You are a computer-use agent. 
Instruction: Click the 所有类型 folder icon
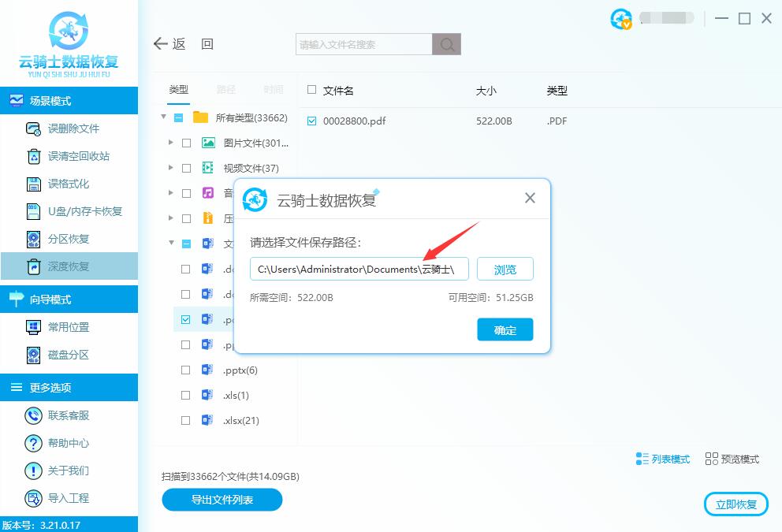(x=200, y=117)
